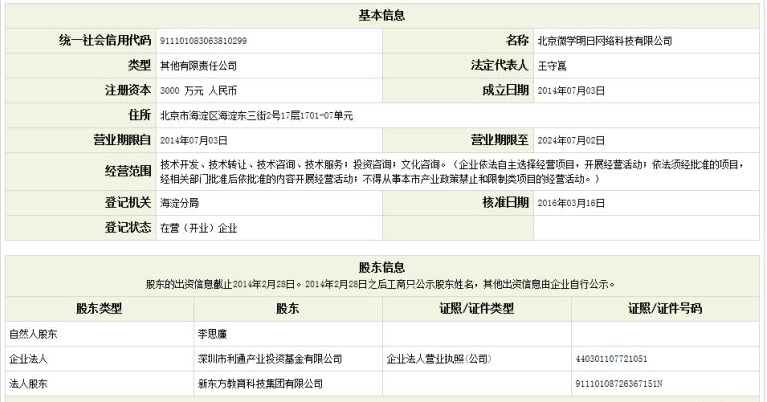767x402 pixels.
Task: Click the 证照/证件号码 column header
Action: click(x=665, y=309)
